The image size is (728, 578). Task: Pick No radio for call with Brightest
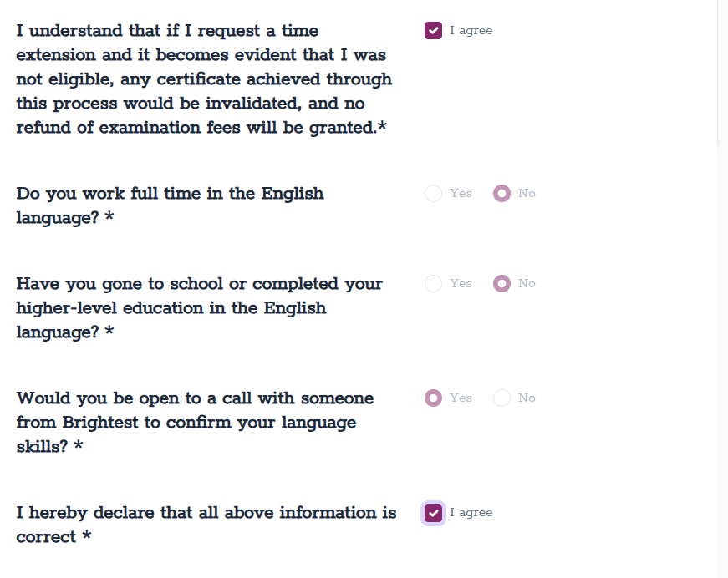pyautogui.click(x=501, y=398)
